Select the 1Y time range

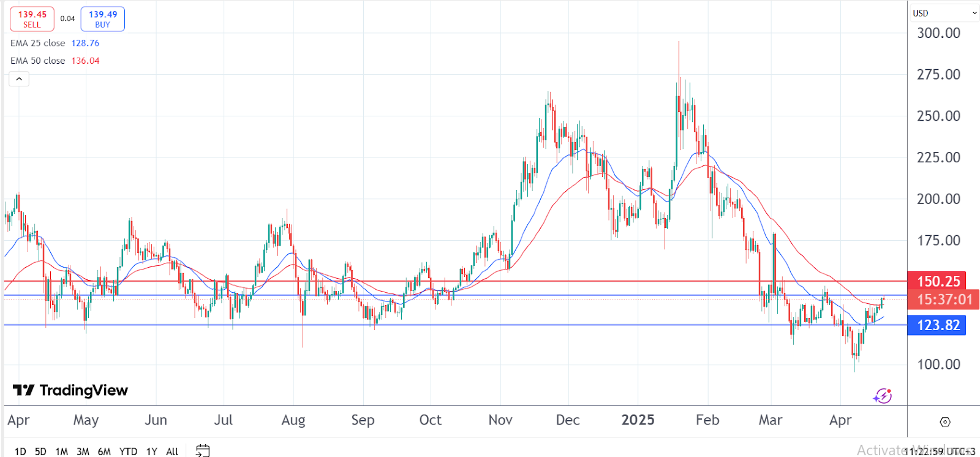[x=152, y=451]
